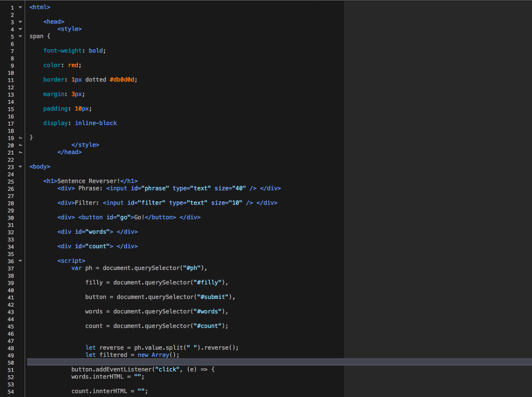
Task: Collapse the span rule fold on line 5
Action: 20,36
